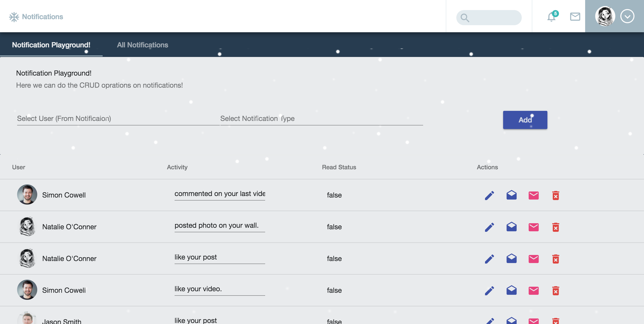
Task: Click the snowflake Notifications logo
Action: tap(14, 17)
